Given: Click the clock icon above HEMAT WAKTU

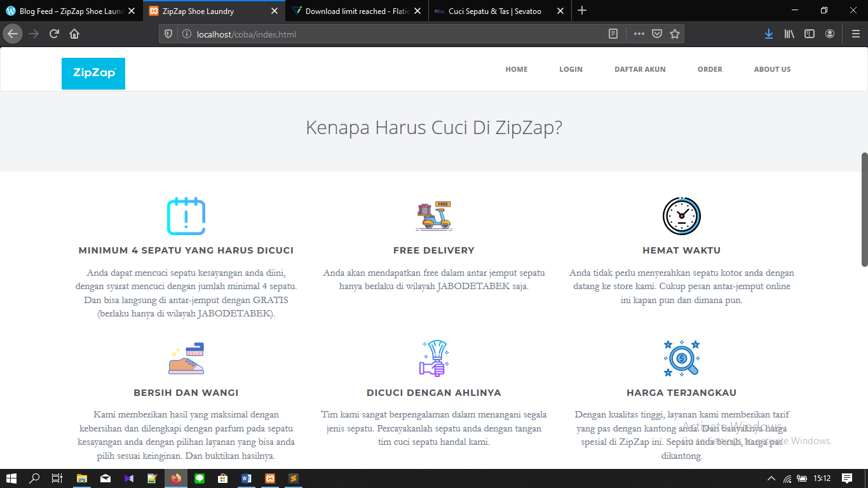Looking at the screenshot, I should pos(682,216).
